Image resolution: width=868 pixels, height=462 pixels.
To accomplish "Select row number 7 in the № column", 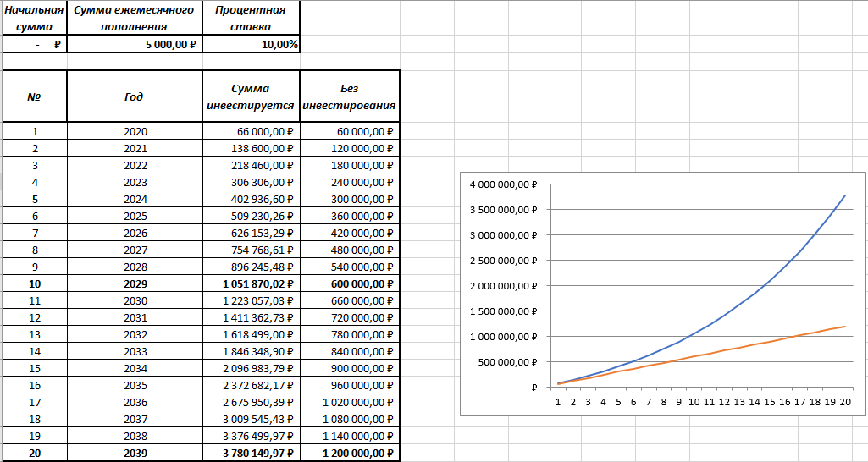I will click(x=35, y=233).
